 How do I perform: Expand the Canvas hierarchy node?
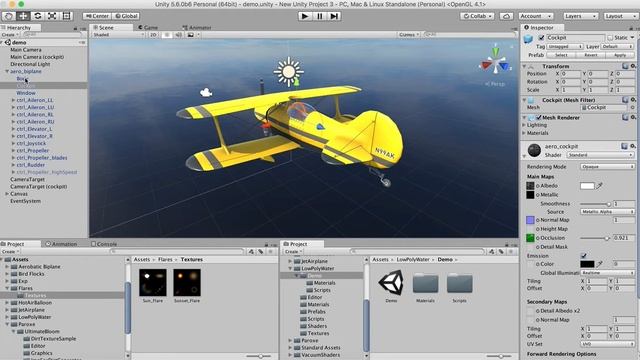point(7,194)
